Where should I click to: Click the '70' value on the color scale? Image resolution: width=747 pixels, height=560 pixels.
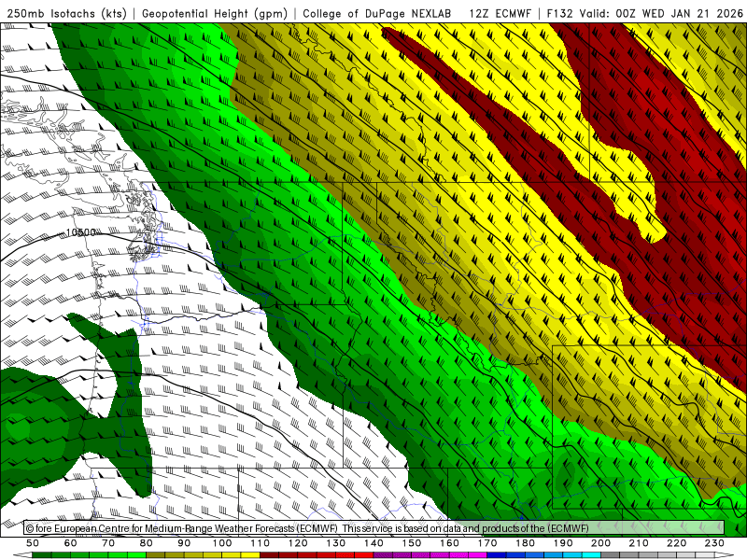coord(108,543)
